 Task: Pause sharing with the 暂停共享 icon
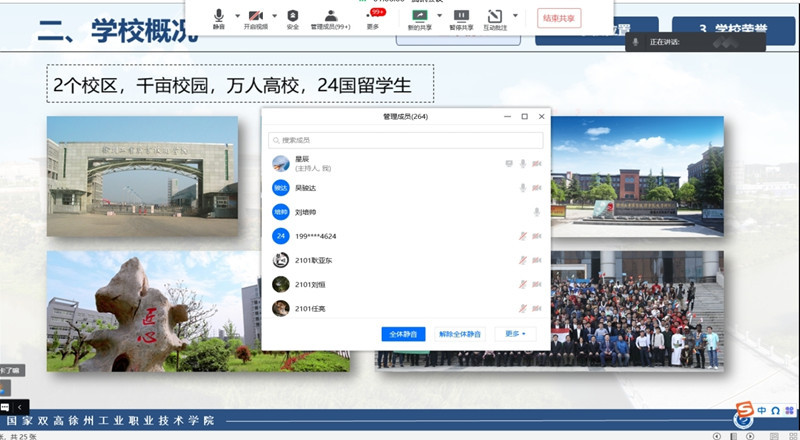(460, 15)
